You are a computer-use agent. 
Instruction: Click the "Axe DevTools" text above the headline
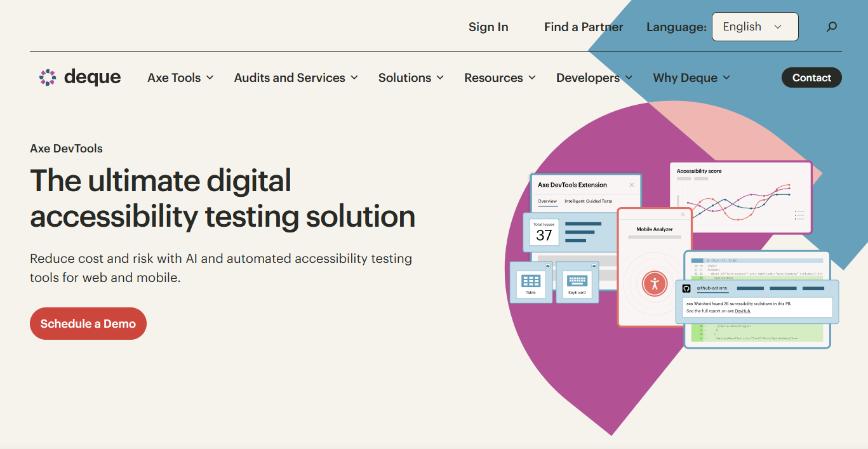point(66,149)
